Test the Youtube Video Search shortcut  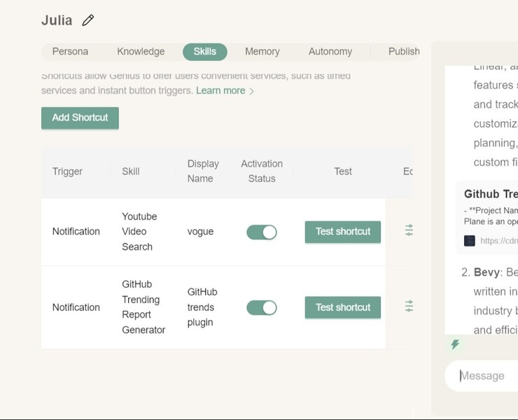pyautogui.click(x=343, y=232)
